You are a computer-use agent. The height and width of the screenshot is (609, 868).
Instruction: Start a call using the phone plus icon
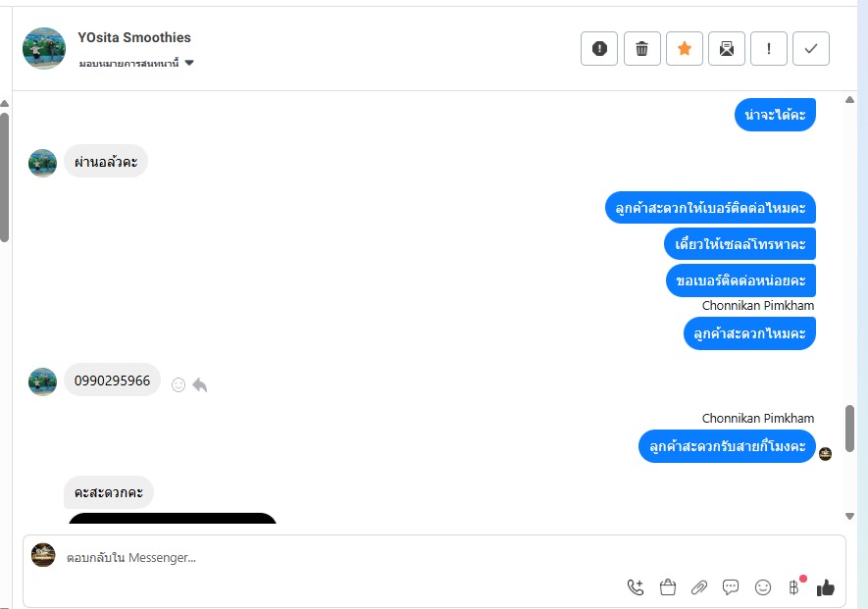(636, 587)
